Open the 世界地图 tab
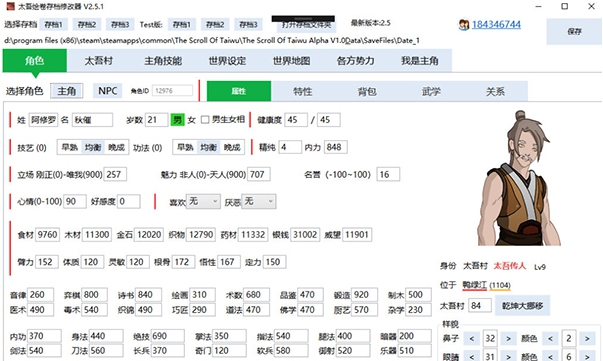Image resolution: width=603 pixels, height=361 pixels. coord(292,61)
